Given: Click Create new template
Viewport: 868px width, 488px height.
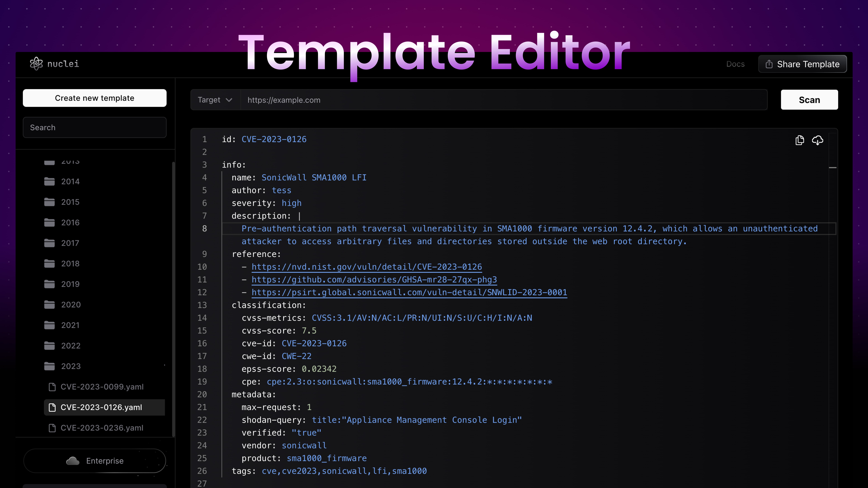Looking at the screenshot, I should point(94,98).
